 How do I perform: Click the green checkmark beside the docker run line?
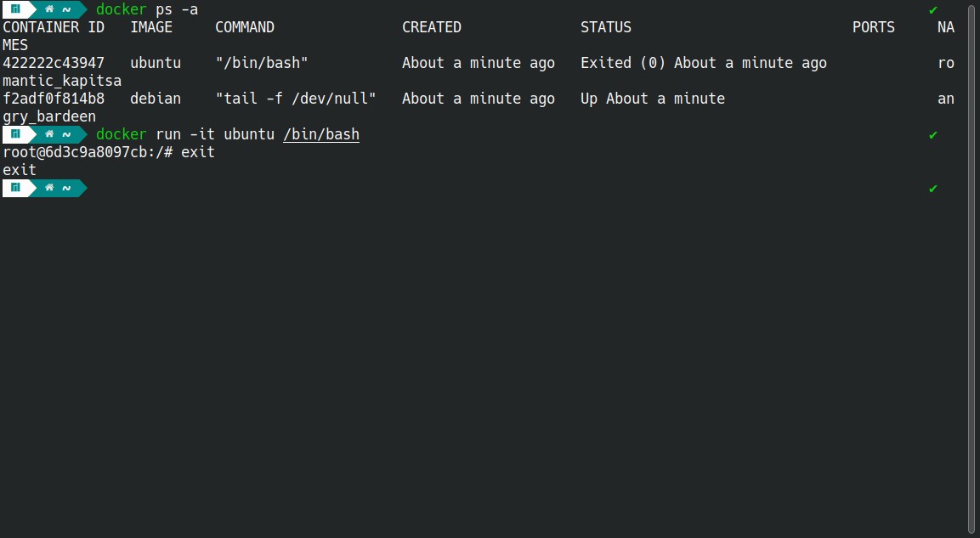(932, 134)
